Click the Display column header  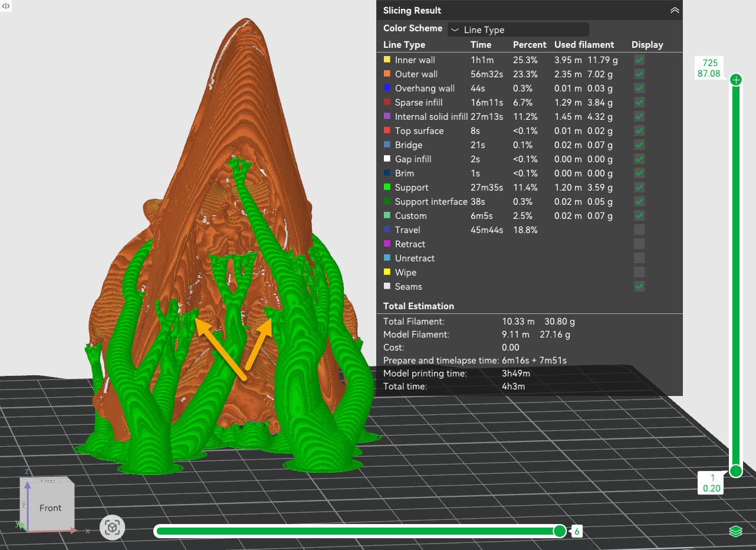pyautogui.click(x=647, y=45)
